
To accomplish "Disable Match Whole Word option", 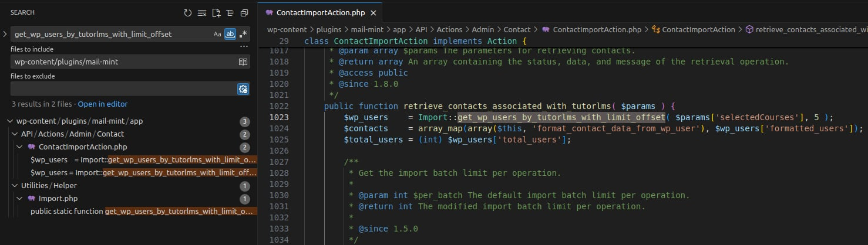I will [230, 34].
